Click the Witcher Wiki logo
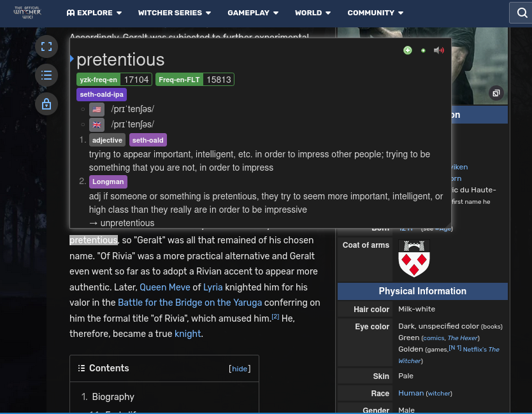532x414 pixels. [x=27, y=13]
